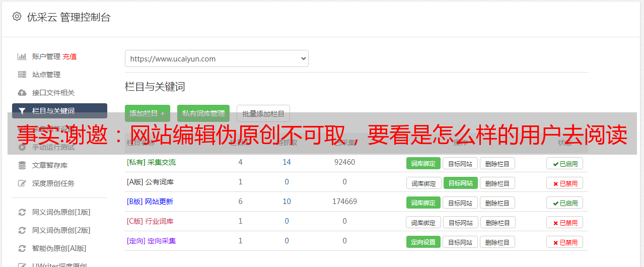The image size is (644, 267).
Task: Click the database icon for 文章暂存库
Action: point(22,165)
